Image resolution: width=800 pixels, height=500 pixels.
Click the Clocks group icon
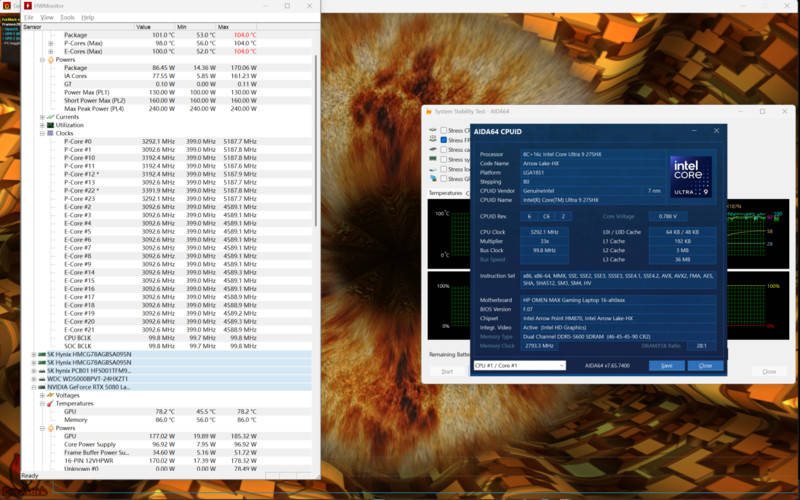(x=50, y=132)
